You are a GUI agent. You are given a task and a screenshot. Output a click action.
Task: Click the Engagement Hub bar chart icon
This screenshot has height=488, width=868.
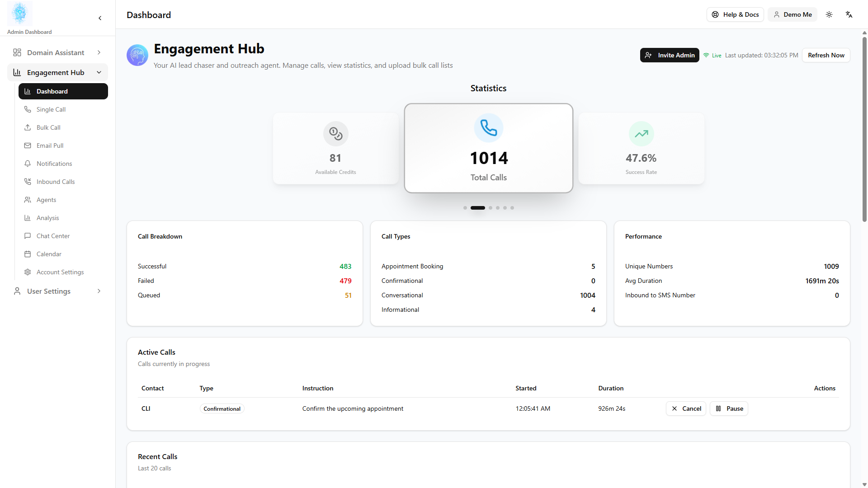(x=17, y=72)
